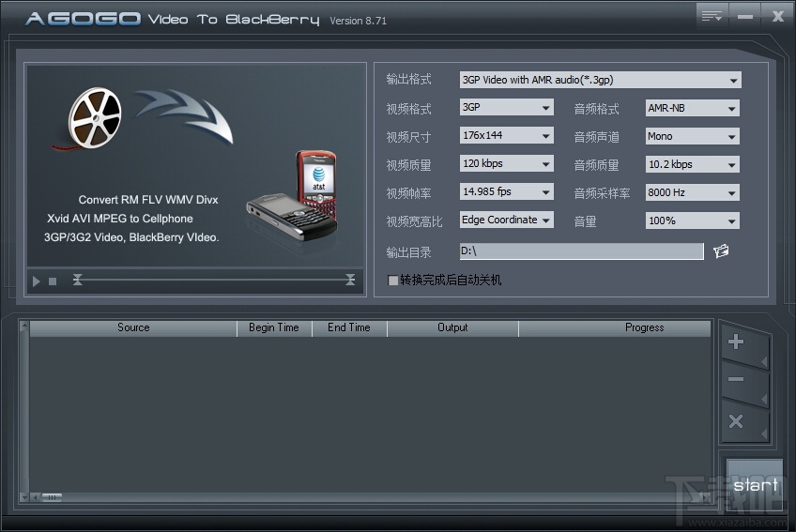Click the output directory D:\ field
Image resolution: width=796 pixels, height=532 pixels.
(x=581, y=251)
